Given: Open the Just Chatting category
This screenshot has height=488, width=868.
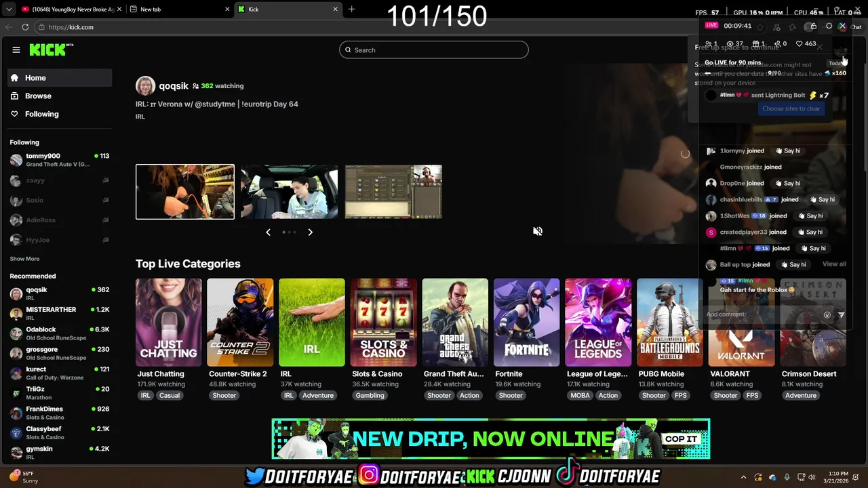Looking at the screenshot, I should pyautogui.click(x=168, y=323).
